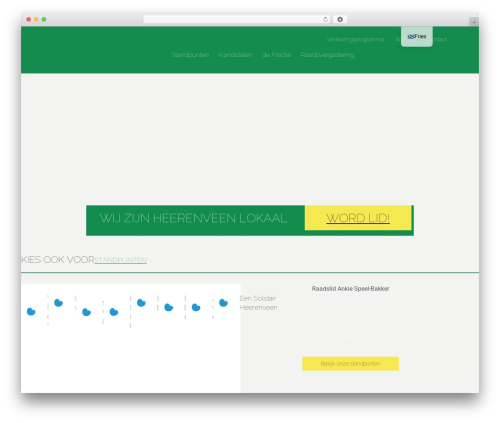Click the round icon beside the address bar
500x423 pixels.
(x=340, y=19)
